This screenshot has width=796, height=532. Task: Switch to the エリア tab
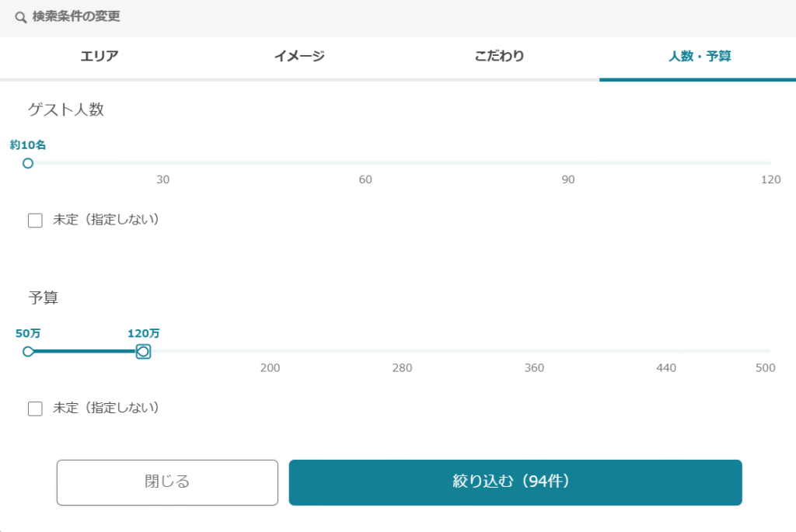[x=99, y=56]
